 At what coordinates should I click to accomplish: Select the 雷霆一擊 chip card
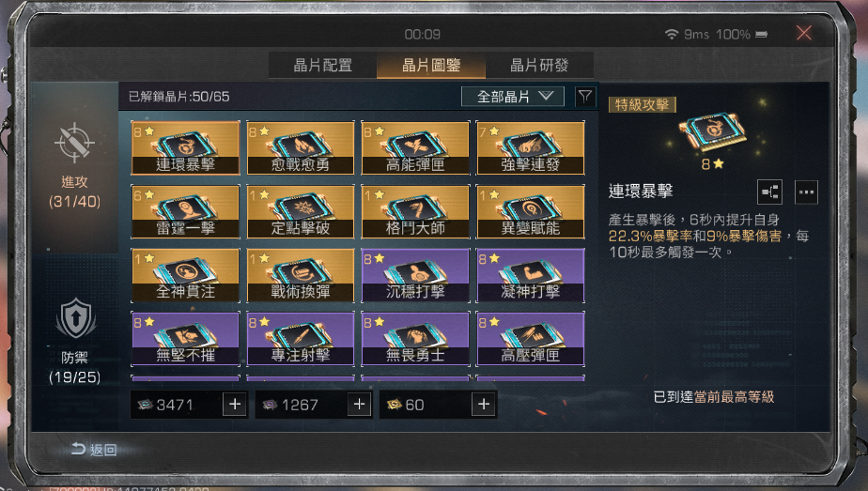tap(185, 211)
